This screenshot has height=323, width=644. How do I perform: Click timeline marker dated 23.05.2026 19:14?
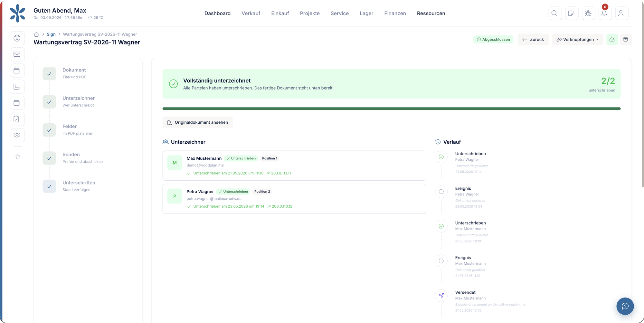point(441,157)
